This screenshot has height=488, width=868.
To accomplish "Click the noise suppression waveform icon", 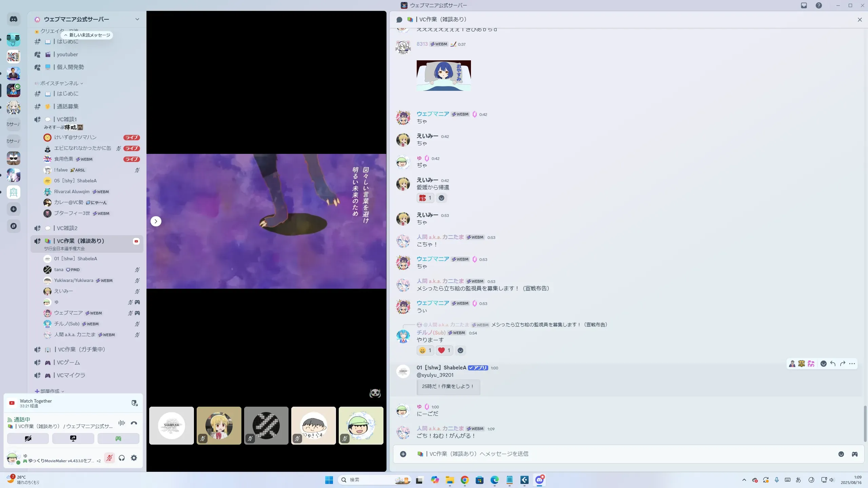I will click(x=121, y=423).
